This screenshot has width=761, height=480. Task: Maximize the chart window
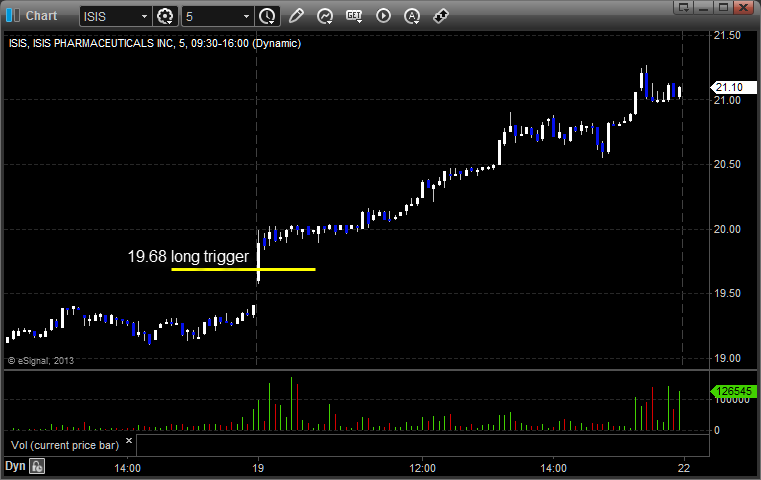pyautogui.click(x=724, y=7)
